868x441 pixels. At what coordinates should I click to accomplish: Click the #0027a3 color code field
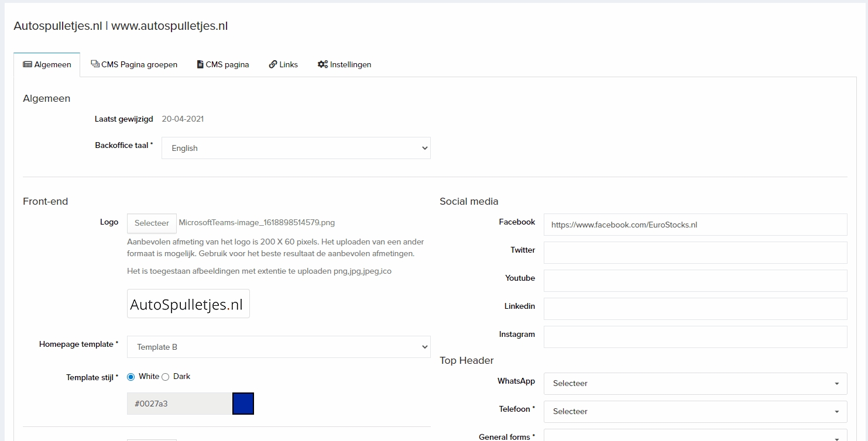point(179,404)
